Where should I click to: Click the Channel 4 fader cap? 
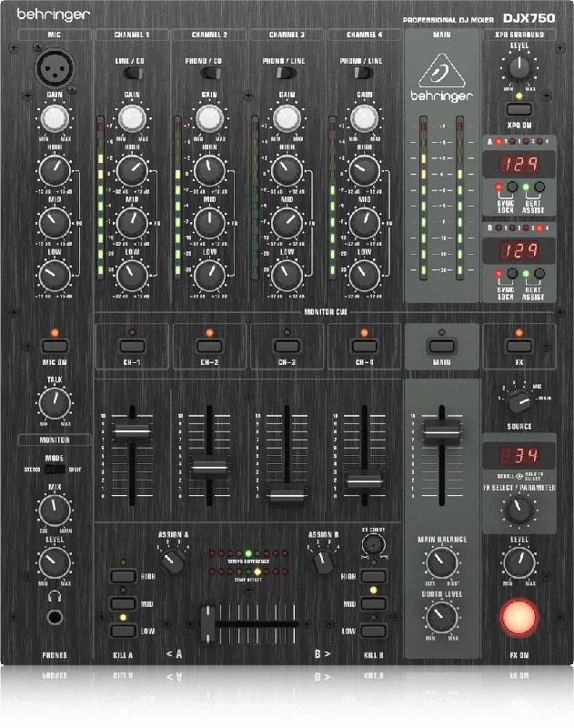coord(365,482)
